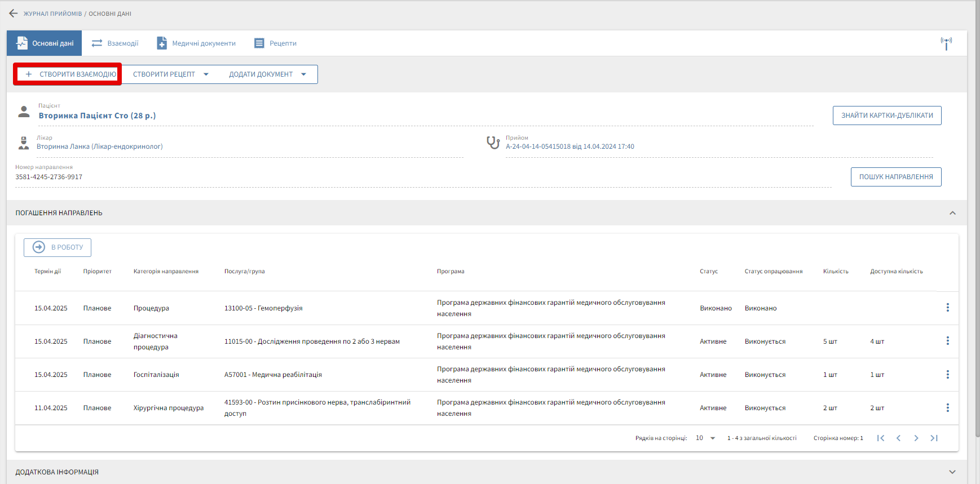Open three-dot menu for Медична реабілітація row
Image resolution: width=980 pixels, height=484 pixels.
[x=947, y=375]
